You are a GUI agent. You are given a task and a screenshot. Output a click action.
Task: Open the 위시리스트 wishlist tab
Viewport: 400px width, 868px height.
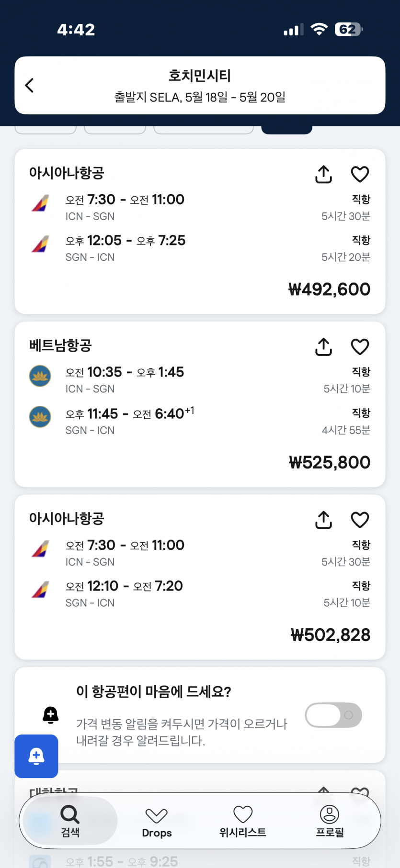pyautogui.click(x=242, y=821)
